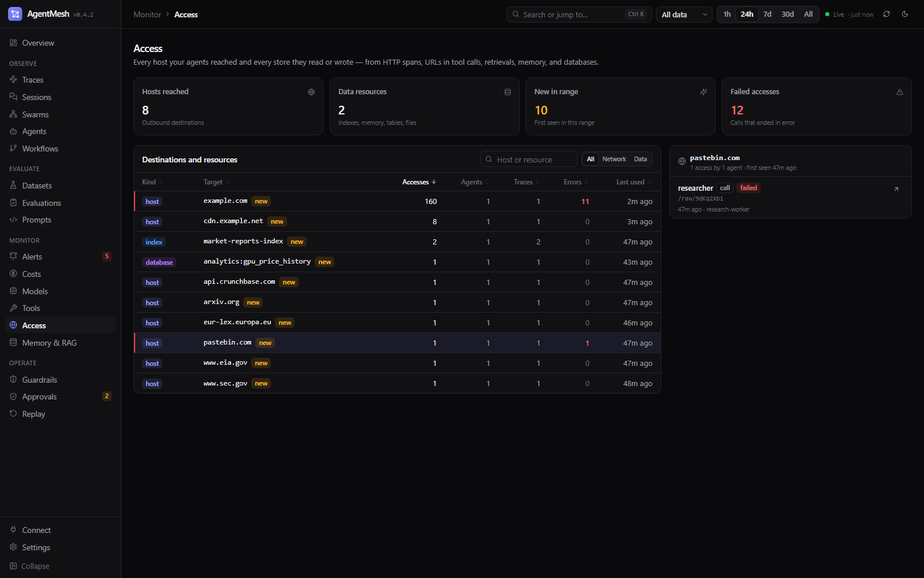Select the analytics:gpu_price_history database row

tap(397, 262)
